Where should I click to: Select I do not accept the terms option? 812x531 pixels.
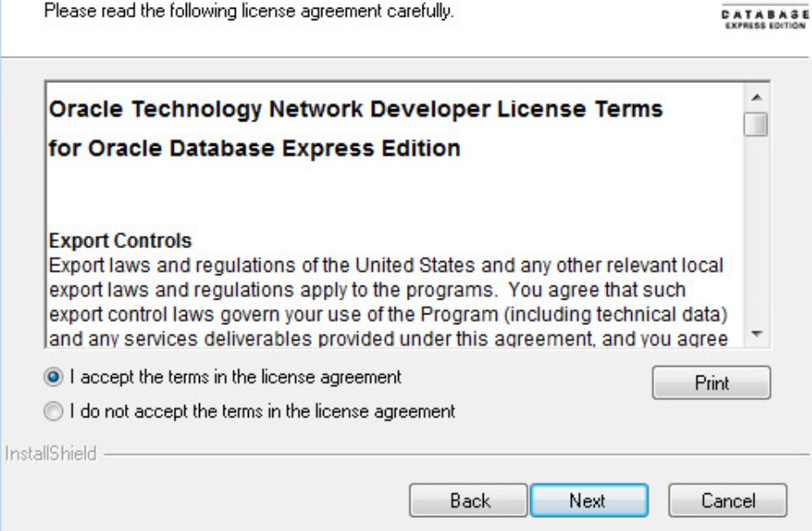(53, 411)
